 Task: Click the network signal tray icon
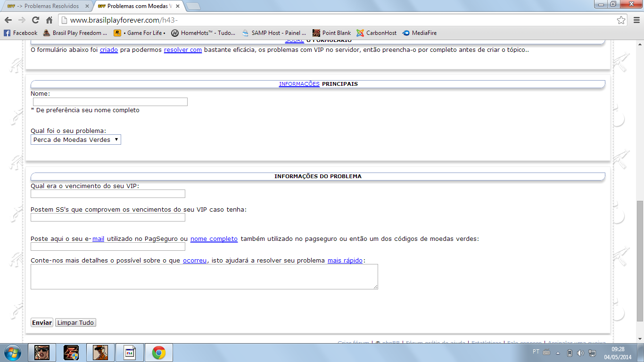pos(592,353)
